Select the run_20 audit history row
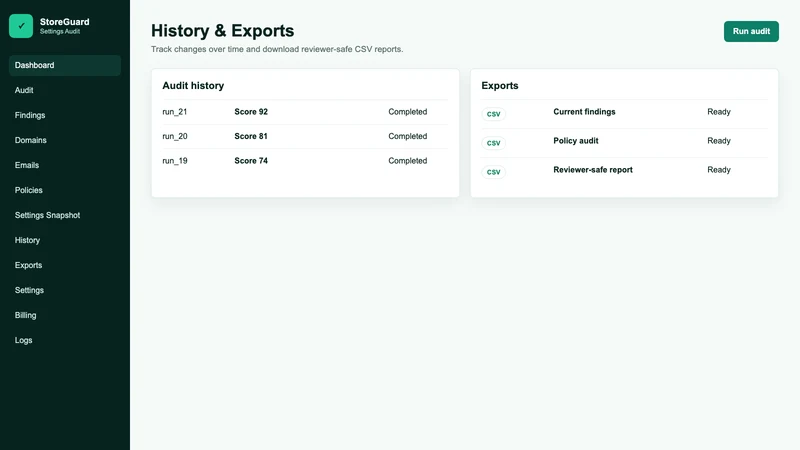This screenshot has width=800, height=450. click(x=305, y=136)
